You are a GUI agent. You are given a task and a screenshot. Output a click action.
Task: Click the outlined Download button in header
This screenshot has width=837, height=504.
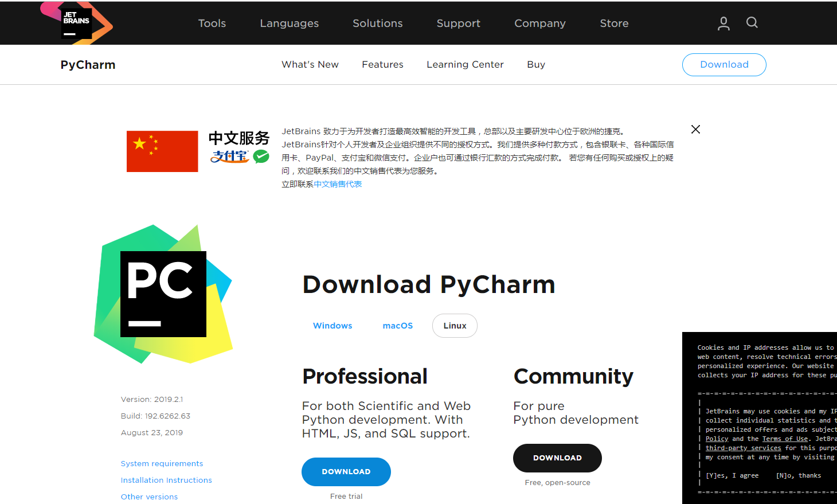724,65
